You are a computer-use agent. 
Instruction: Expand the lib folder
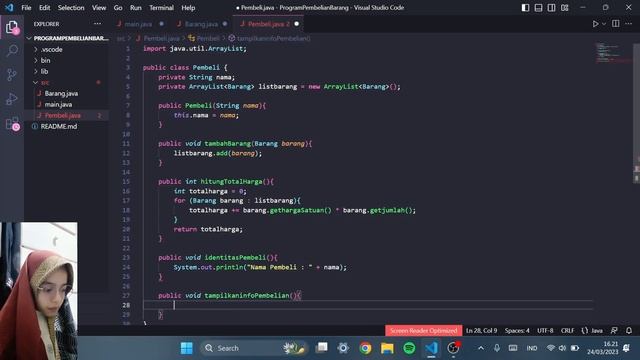pos(67,71)
